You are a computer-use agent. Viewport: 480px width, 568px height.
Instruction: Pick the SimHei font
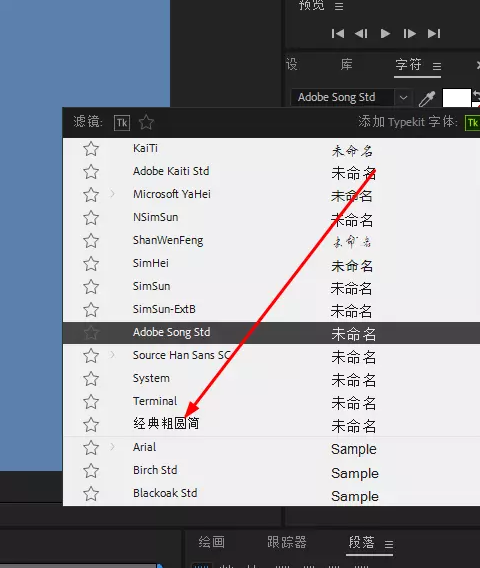click(x=151, y=263)
